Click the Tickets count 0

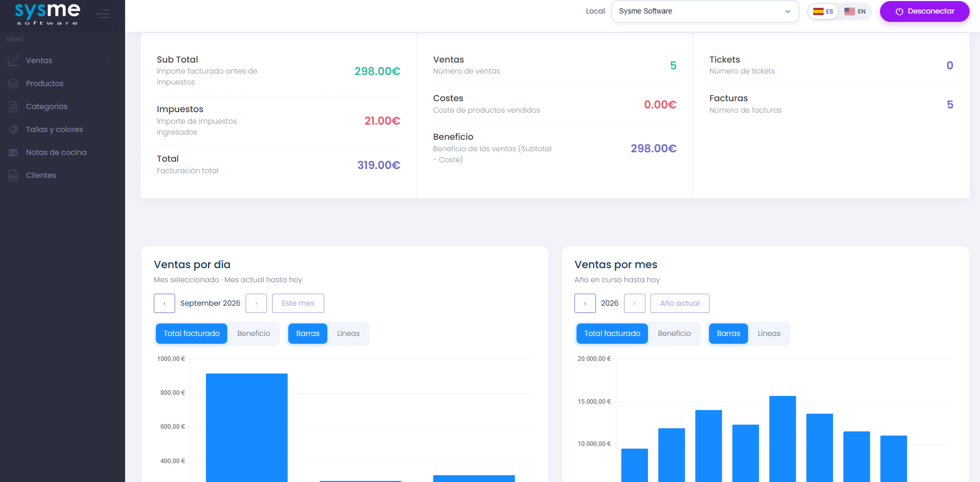[950, 66]
